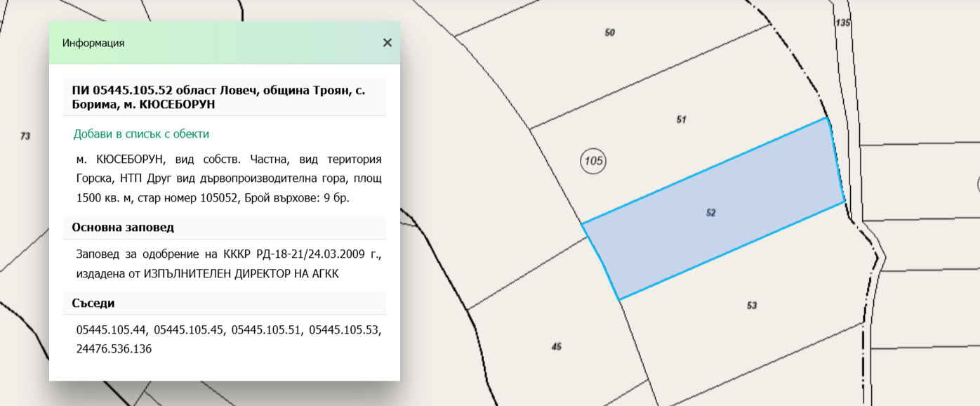Viewport: 980px width, 406px height.
Task: Click the 'Основна заповед' section header
Action: pos(123,228)
